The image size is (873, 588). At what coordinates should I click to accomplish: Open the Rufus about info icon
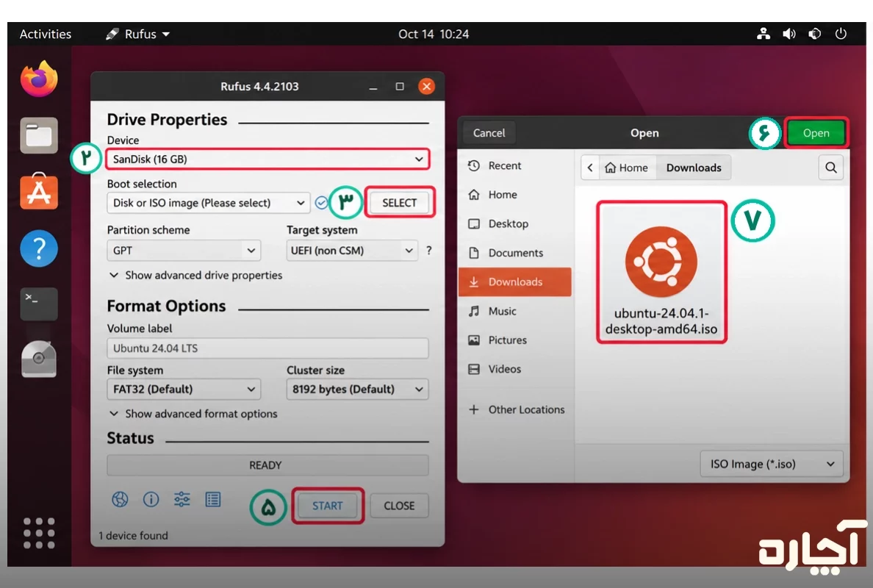tap(151, 500)
